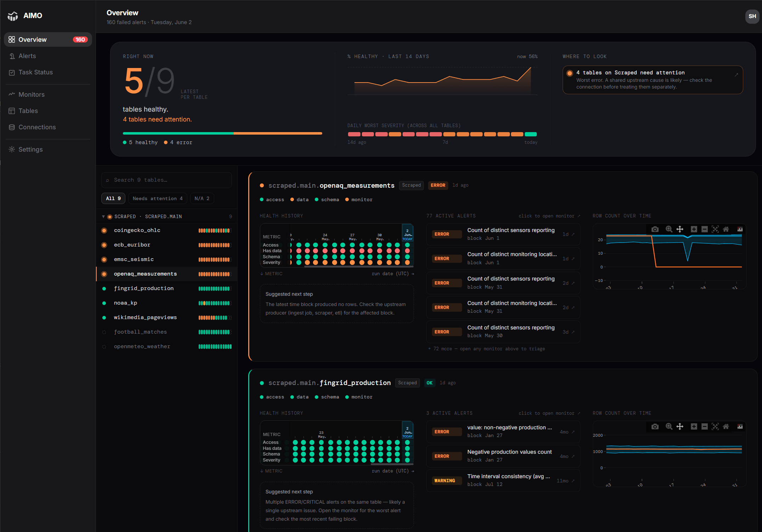
Task: Zoom in on openaq row count chart
Action: 694,229
